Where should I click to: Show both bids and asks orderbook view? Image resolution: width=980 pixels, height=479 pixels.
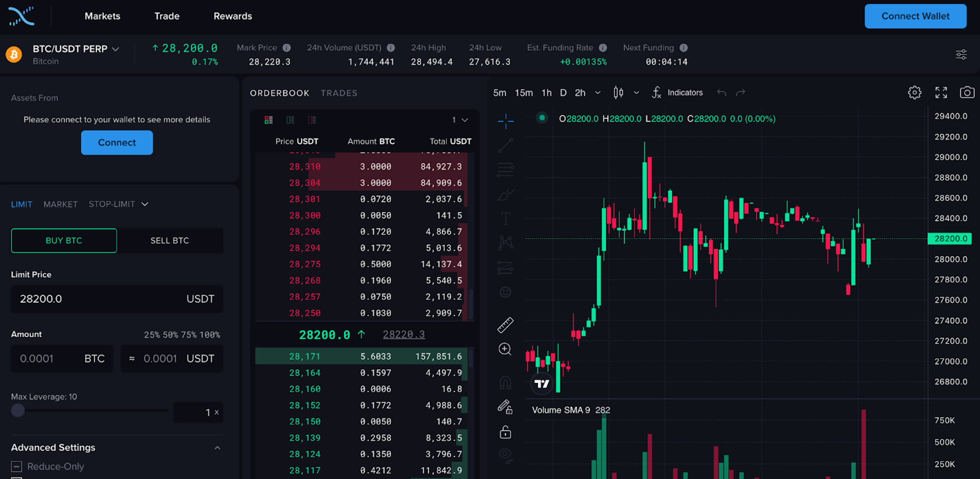point(269,120)
